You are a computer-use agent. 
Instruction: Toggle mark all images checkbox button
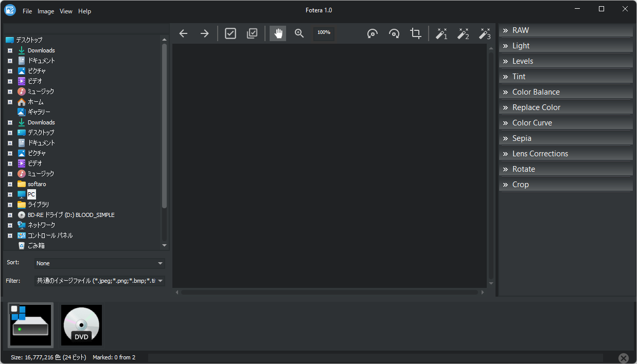[x=252, y=33]
